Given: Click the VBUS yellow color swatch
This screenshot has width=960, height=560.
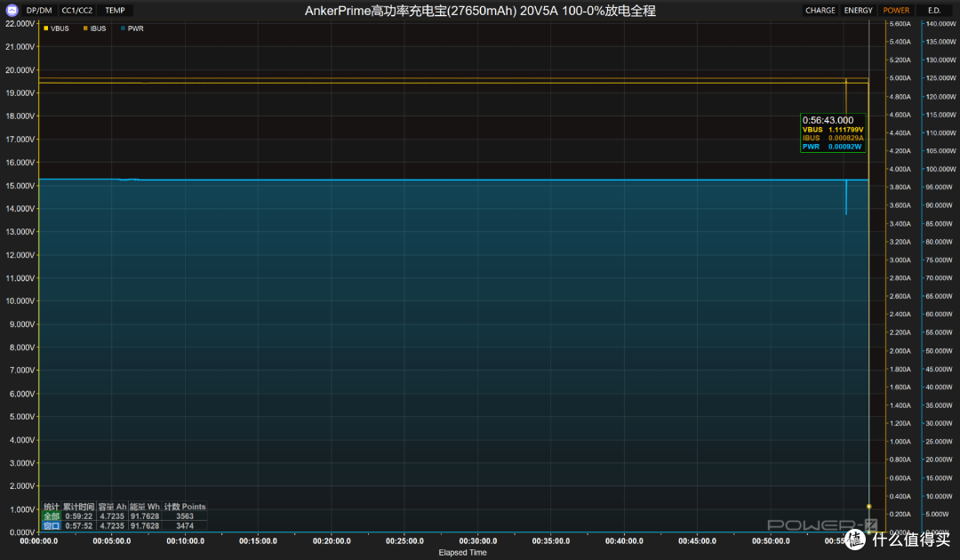Looking at the screenshot, I should coord(46,28).
